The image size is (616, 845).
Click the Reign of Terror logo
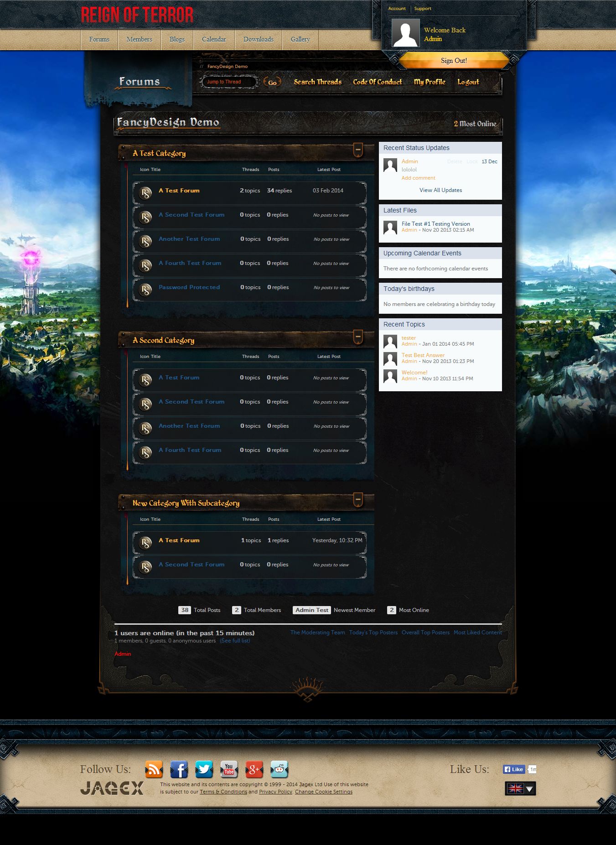coord(137,15)
